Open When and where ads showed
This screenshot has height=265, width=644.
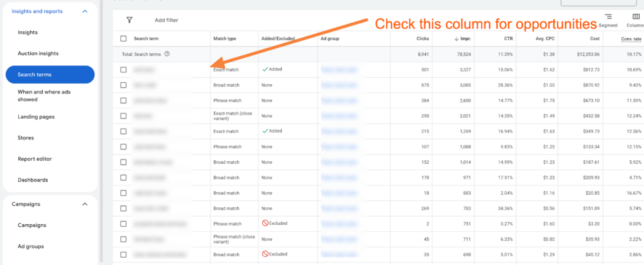click(x=44, y=95)
